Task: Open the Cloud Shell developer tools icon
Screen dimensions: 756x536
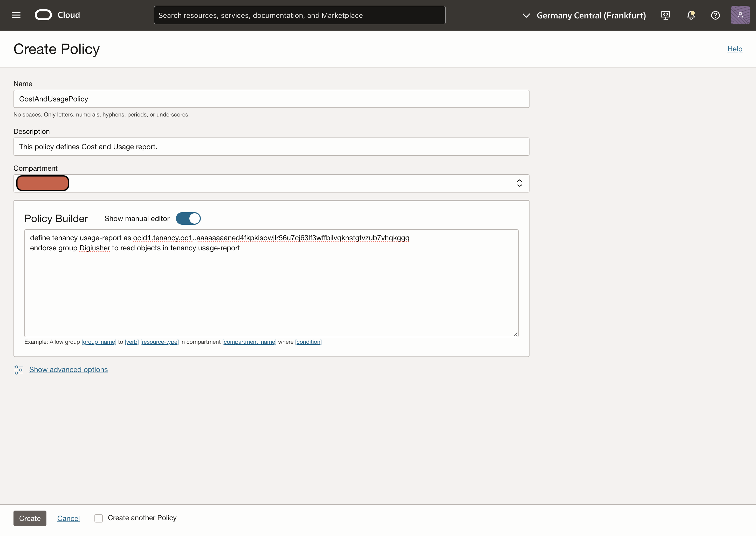Action: click(665, 15)
